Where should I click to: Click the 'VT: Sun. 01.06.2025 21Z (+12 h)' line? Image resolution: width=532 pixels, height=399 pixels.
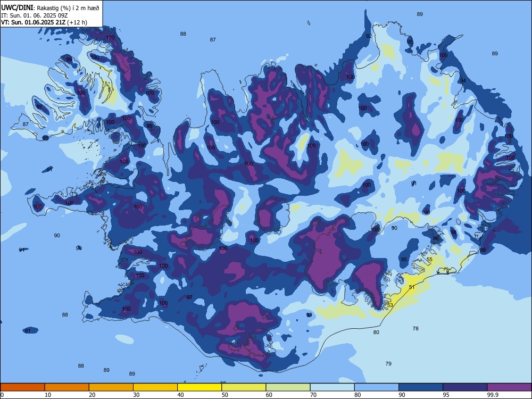(x=44, y=22)
